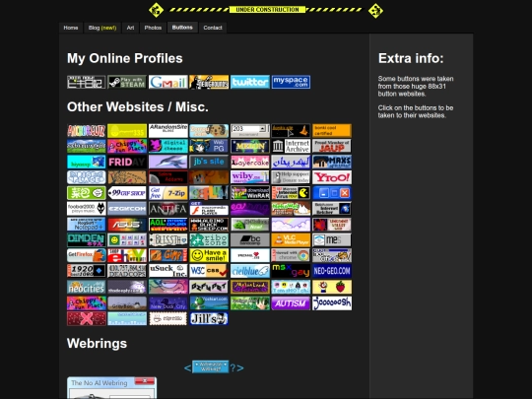This screenshot has height=399, width=532.
Task: Visit the Layercake button
Action: (250, 162)
